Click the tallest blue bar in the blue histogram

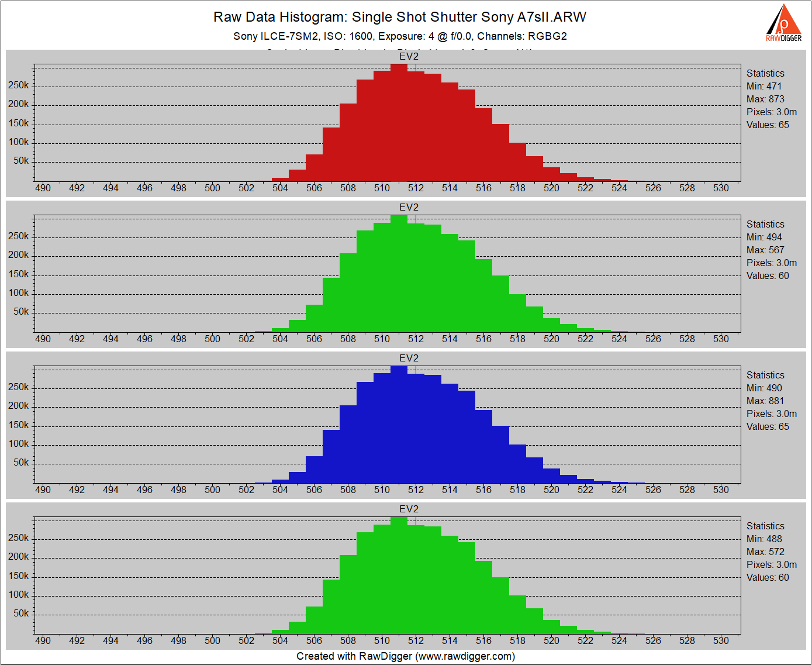tap(399, 425)
